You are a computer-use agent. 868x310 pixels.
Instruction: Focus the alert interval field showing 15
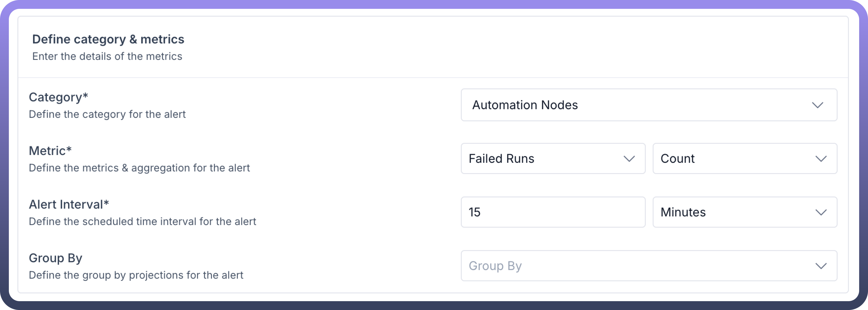(x=553, y=212)
